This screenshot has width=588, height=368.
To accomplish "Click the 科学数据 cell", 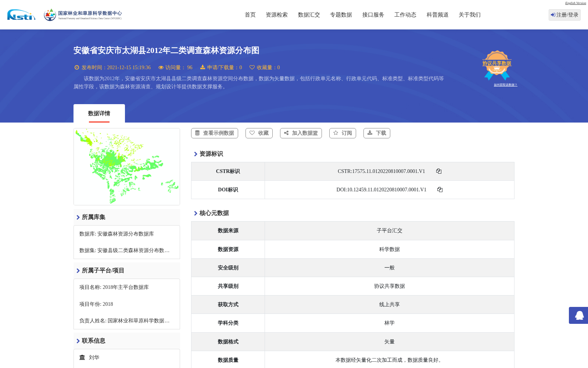I will click(x=389, y=250).
